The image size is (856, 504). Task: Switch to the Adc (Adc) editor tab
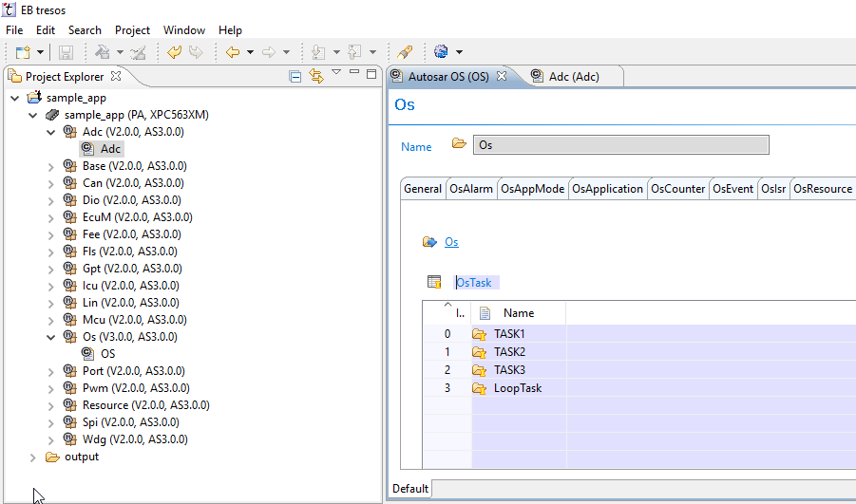click(573, 76)
